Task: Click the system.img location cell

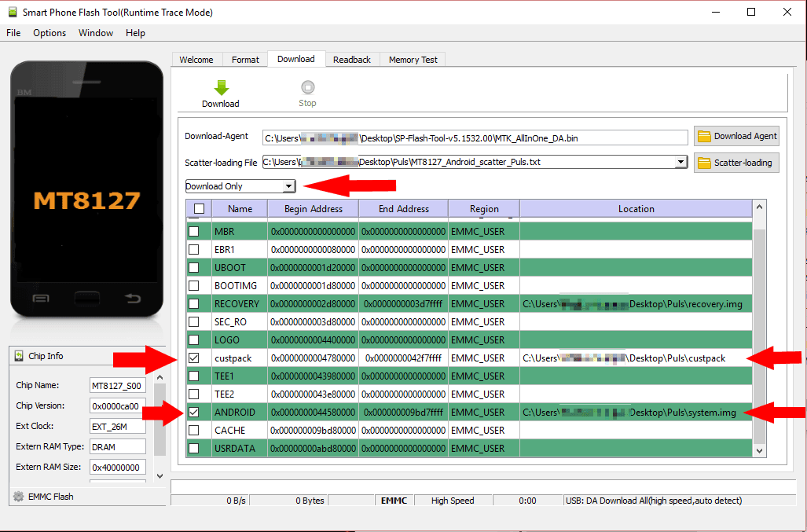Action: click(x=636, y=412)
